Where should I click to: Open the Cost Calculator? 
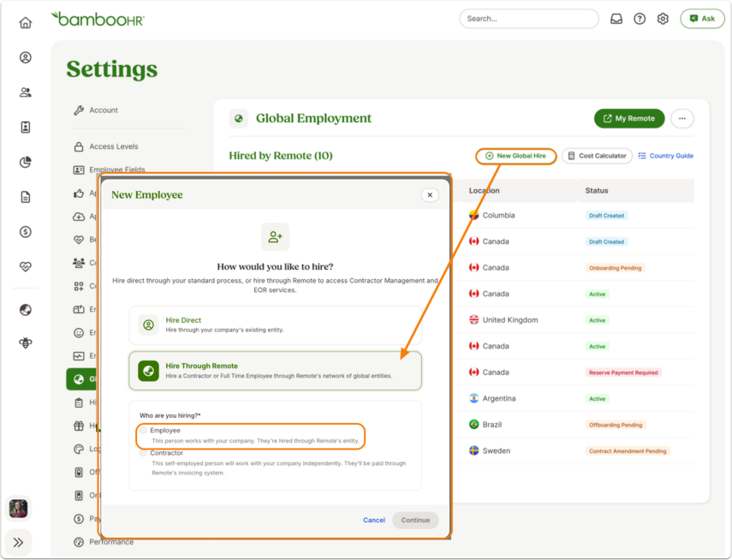point(597,156)
